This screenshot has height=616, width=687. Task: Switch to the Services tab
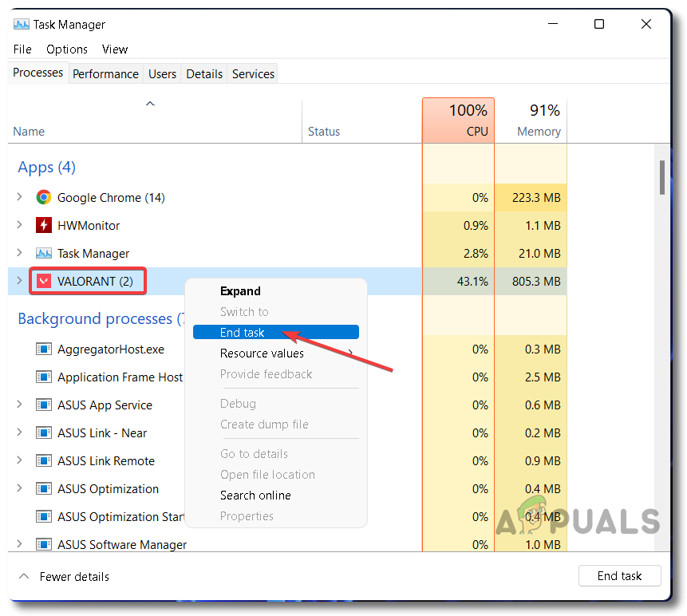253,73
